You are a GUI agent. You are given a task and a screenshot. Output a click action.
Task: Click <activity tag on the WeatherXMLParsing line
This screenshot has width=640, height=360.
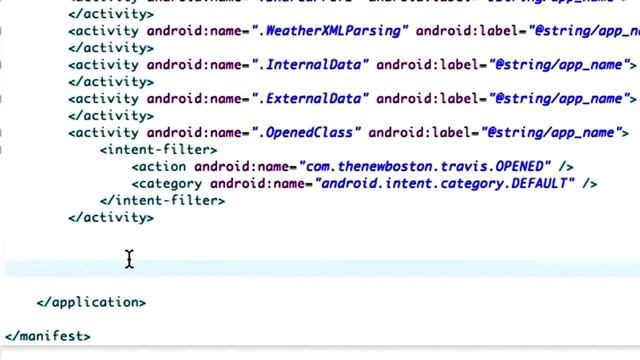(x=104, y=31)
